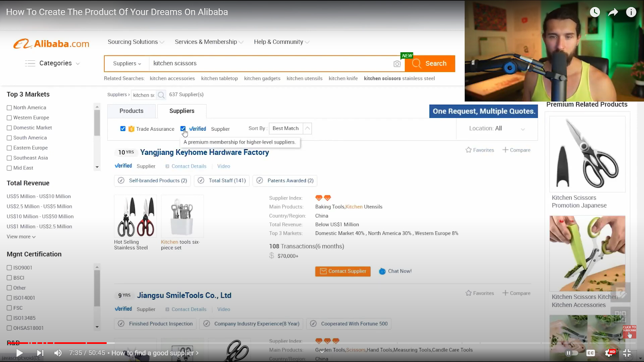Play the video
Screen dimensions: 644x362
[19, 353]
